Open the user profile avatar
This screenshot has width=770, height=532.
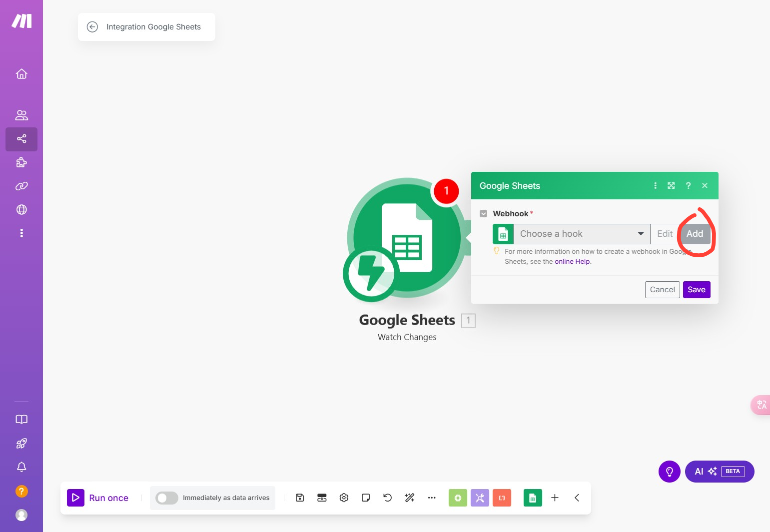tap(21, 515)
